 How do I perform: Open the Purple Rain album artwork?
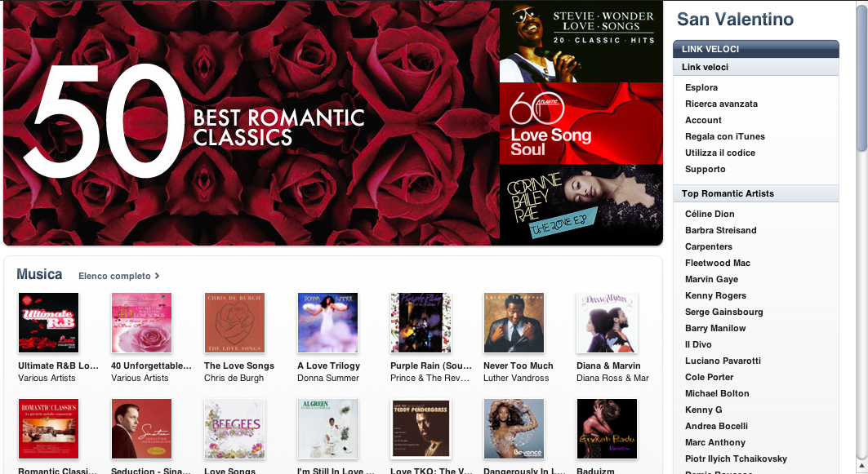point(421,323)
